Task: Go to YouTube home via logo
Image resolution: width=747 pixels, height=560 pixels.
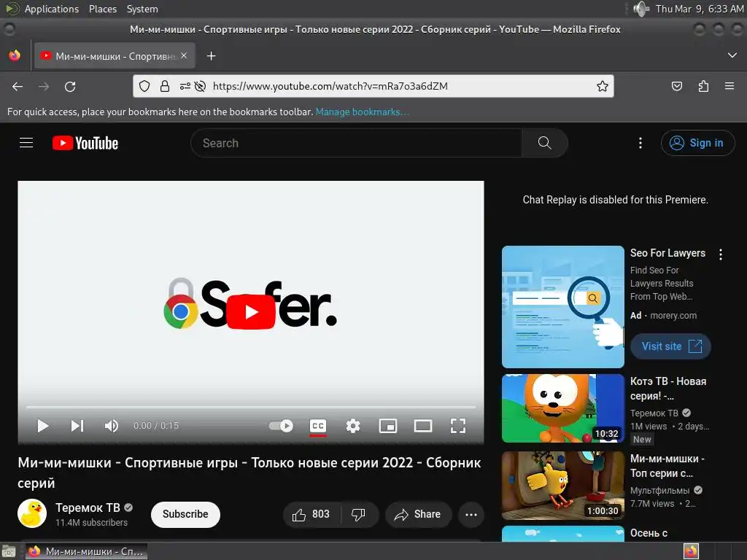Action: tap(85, 143)
